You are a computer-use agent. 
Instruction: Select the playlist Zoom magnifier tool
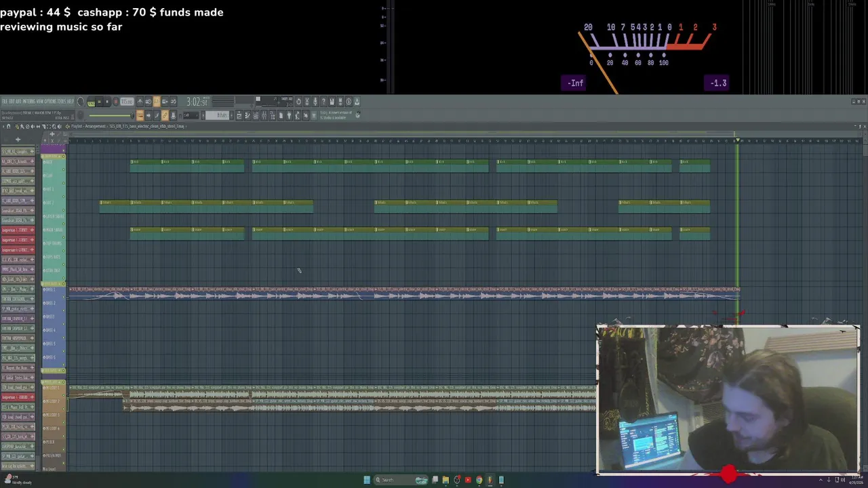tap(54, 126)
